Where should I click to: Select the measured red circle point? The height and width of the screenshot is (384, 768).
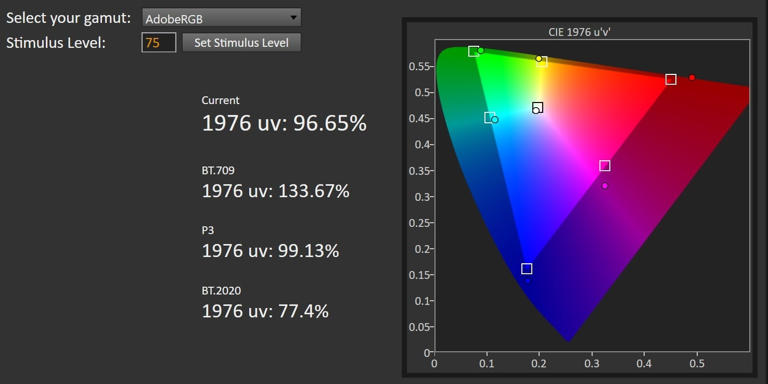692,77
